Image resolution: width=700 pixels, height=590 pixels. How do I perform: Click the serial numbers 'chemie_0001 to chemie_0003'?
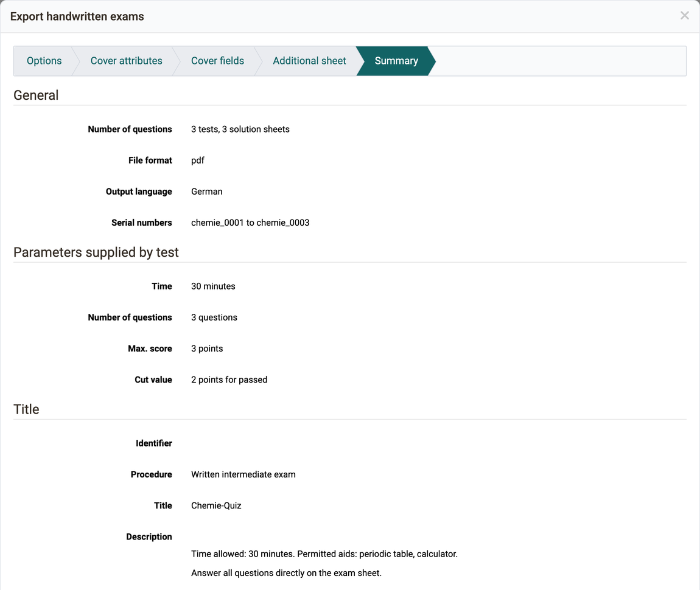tap(250, 223)
